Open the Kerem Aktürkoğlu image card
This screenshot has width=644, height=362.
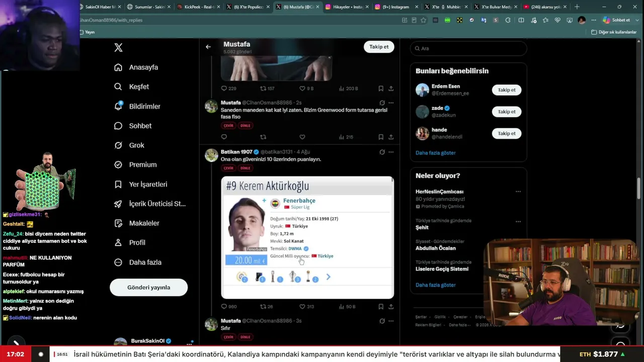tap(307, 237)
